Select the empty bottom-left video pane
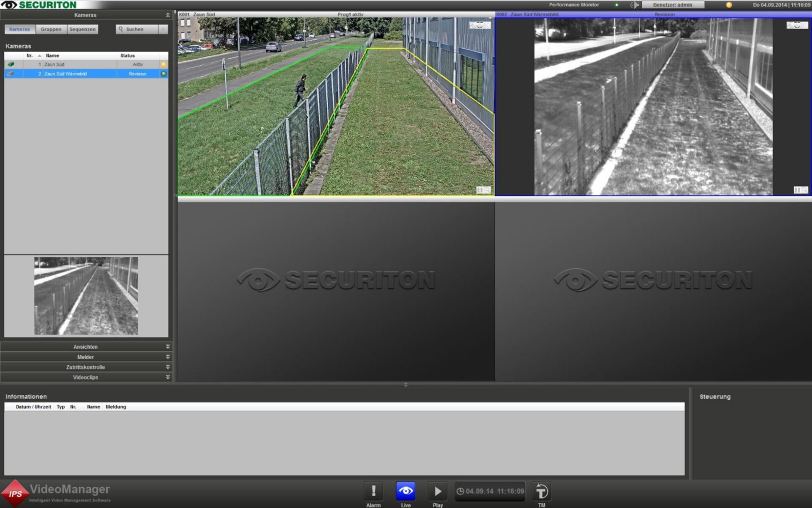 [336, 292]
